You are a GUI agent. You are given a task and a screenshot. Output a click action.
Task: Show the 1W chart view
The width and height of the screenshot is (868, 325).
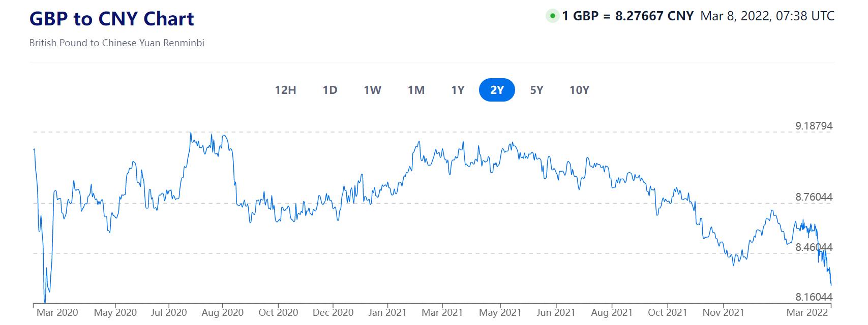(372, 90)
